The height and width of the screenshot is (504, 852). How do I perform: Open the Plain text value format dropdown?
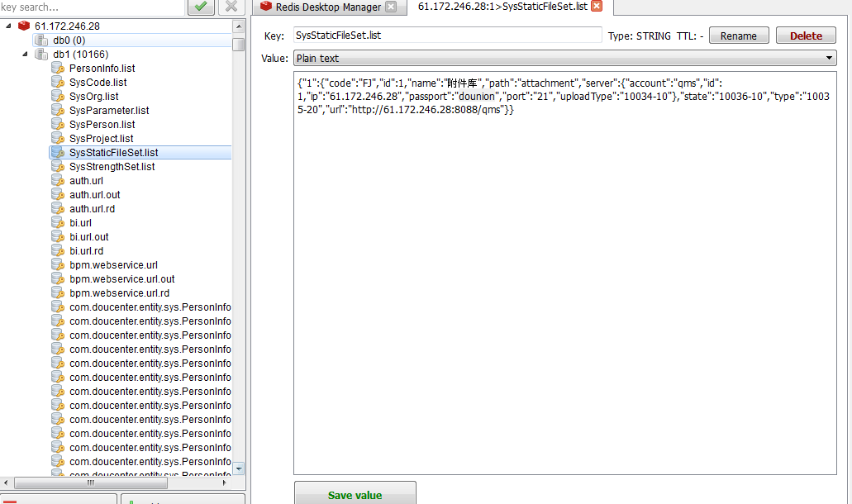tap(564, 58)
